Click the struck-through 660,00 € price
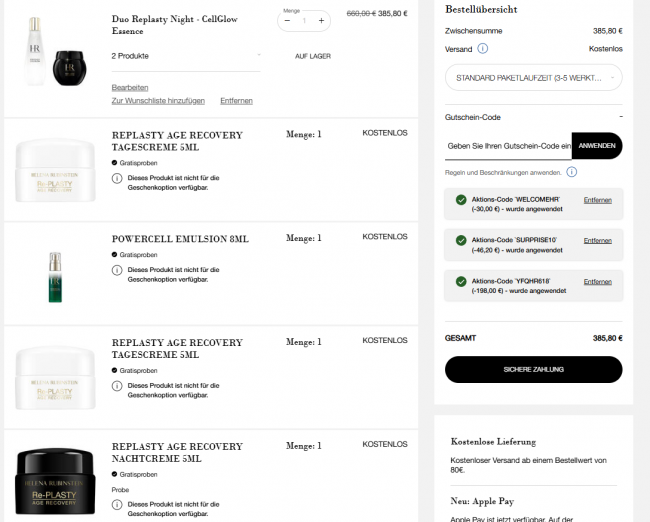 pyautogui.click(x=361, y=14)
